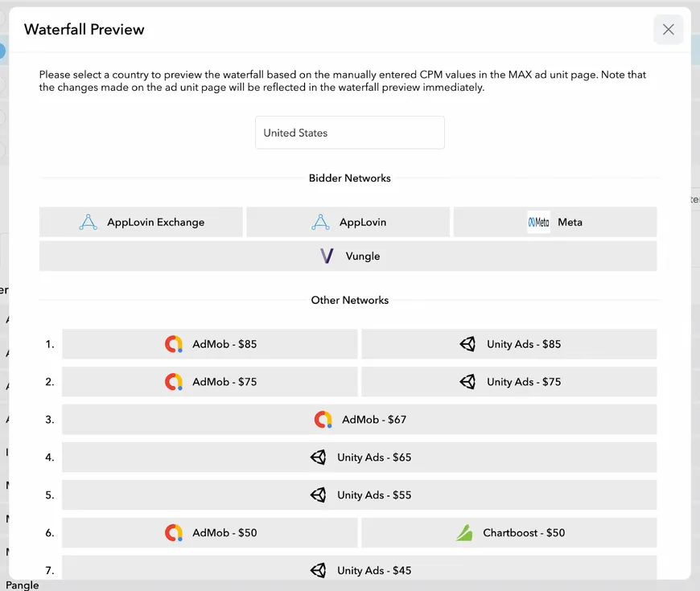Image resolution: width=700 pixels, height=591 pixels.
Task: Select the Vungle network icon
Action: (327, 255)
